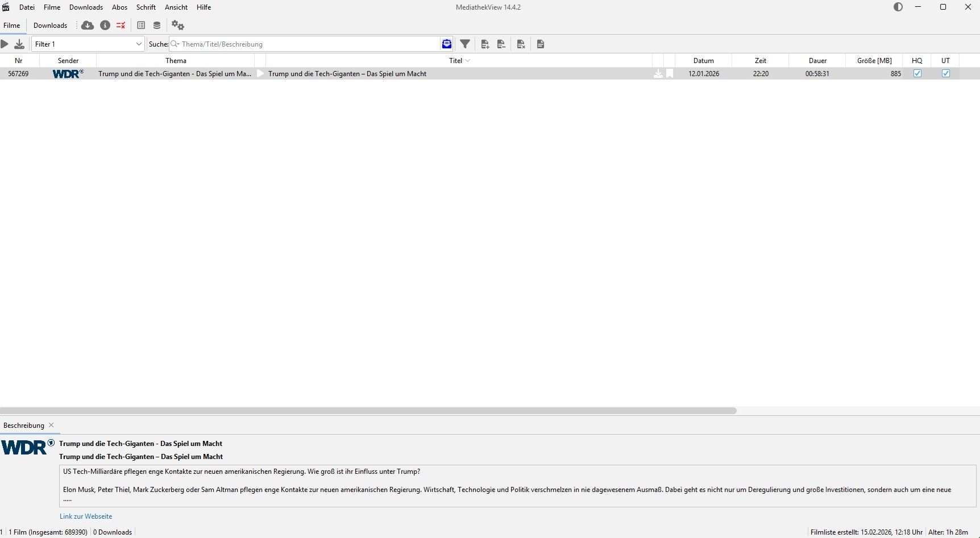Click the toolbar download film icon
980x538 pixels.
pos(19,44)
